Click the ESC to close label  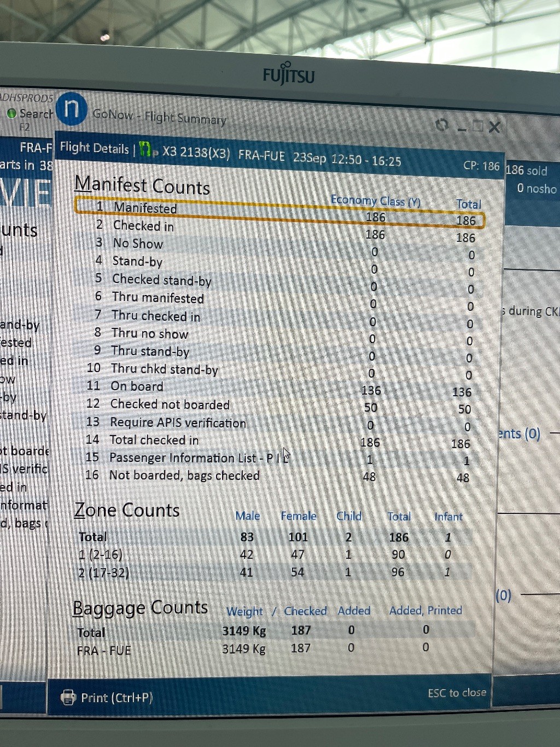tap(457, 693)
